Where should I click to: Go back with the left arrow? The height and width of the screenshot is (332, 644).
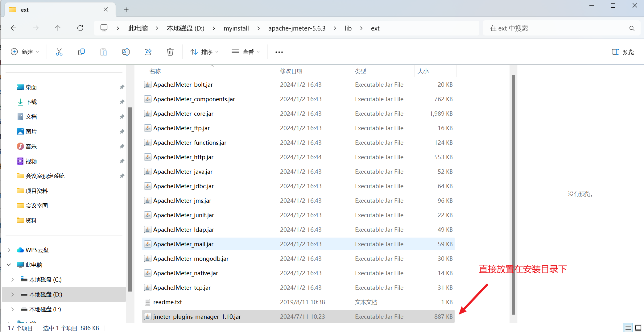click(x=14, y=28)
